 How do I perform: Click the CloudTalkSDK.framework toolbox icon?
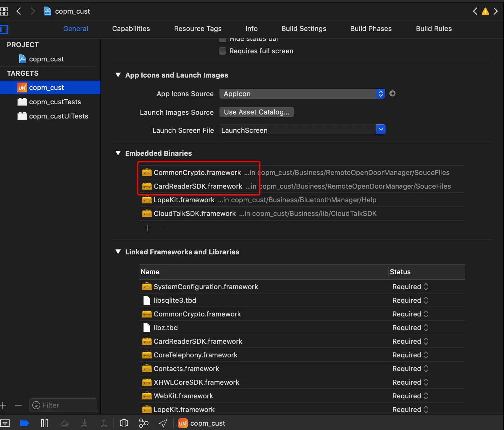point(147,213)
